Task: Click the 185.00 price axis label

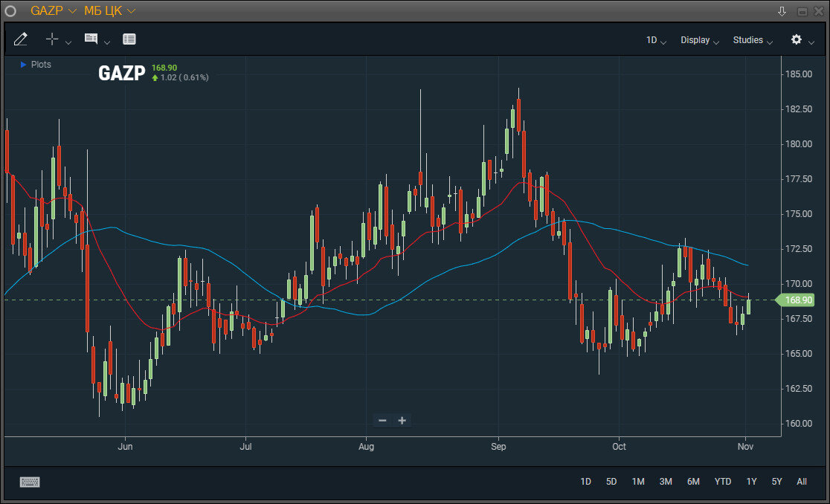Action: point(798,74)
